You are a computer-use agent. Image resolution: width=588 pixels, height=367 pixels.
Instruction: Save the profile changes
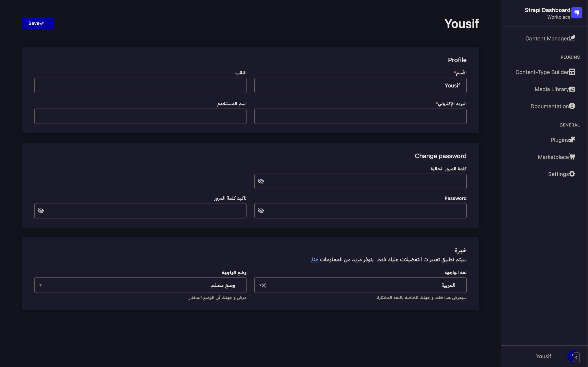[37, 23]
